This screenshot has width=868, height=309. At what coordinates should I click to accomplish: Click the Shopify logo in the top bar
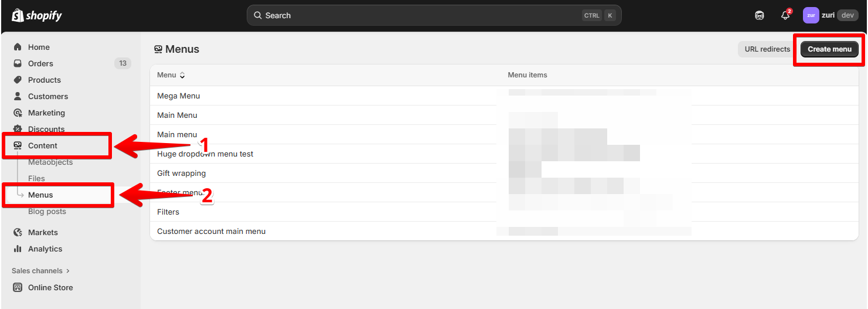click(x=36, y=15)
